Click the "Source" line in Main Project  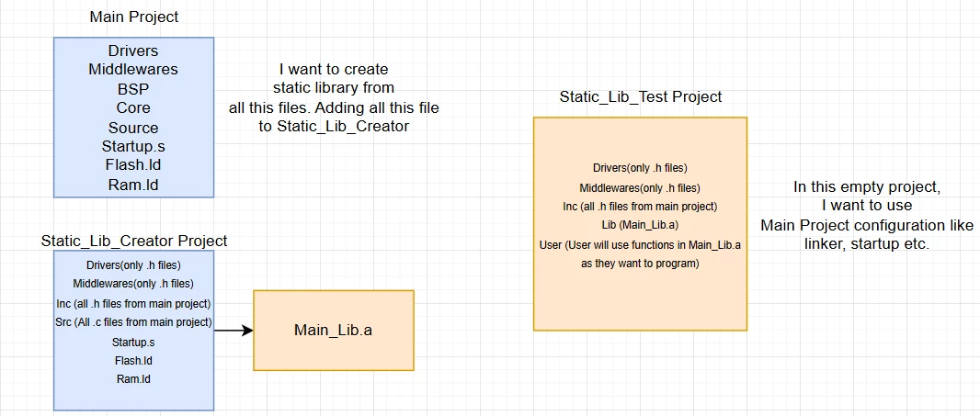click(133, 128)
